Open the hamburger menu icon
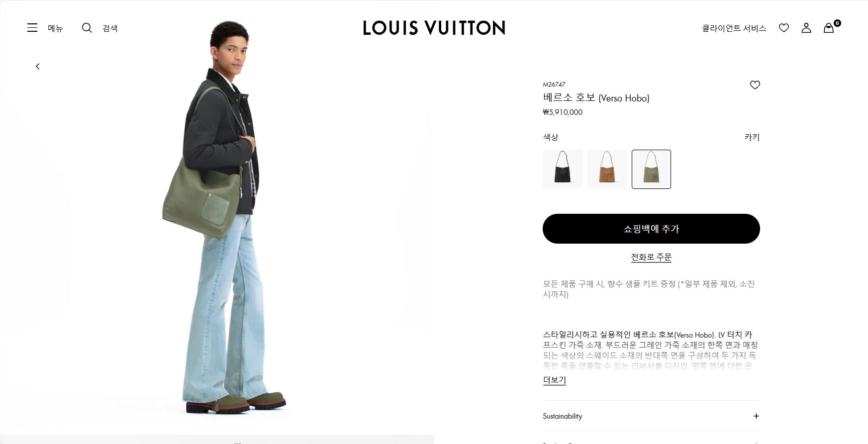This screenshot has width=868, height=444. tap(32, 28)
